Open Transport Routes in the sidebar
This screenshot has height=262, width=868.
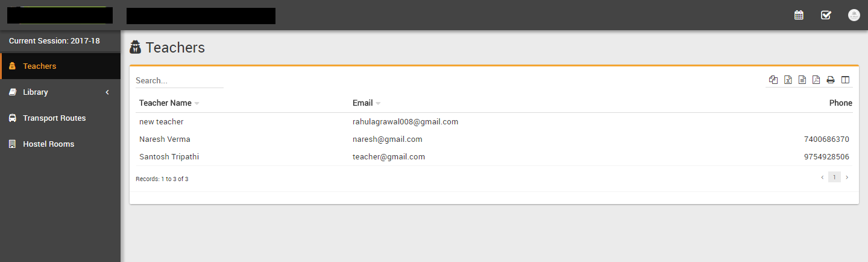(60, 118)
